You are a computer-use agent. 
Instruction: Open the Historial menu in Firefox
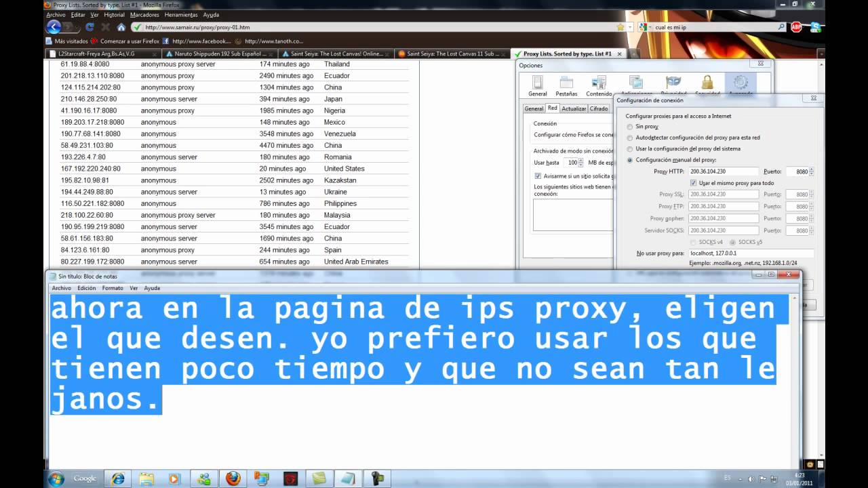point(114,15)
